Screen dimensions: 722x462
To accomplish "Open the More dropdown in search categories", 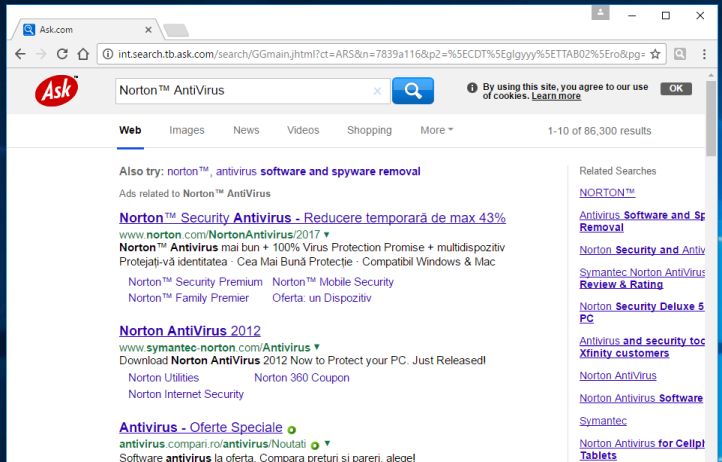I will pyautogui.click(x=437, y=130).
